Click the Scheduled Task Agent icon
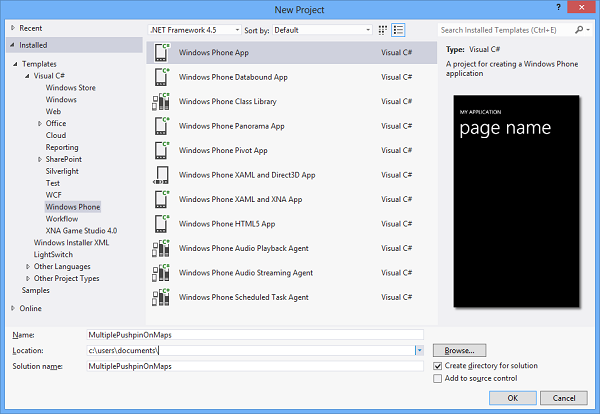Viewport: 600px width, 414px height. (x=161, y=297)
